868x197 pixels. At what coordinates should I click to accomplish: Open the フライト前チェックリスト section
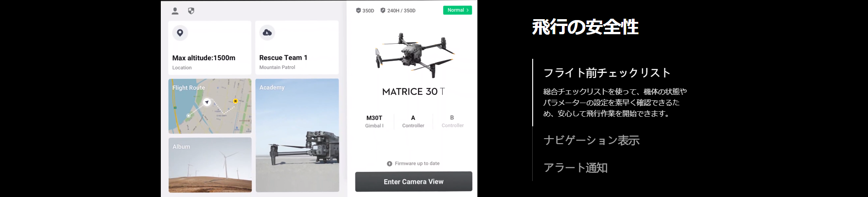607,73
